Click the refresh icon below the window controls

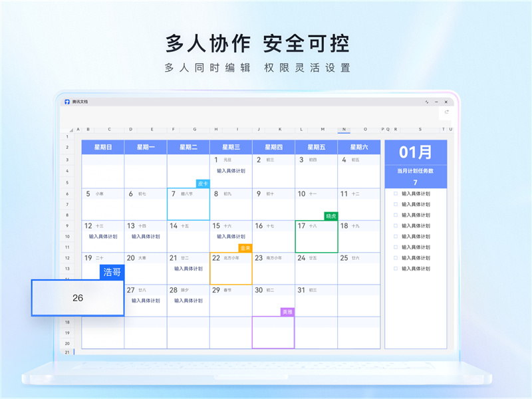click(447, 112)
